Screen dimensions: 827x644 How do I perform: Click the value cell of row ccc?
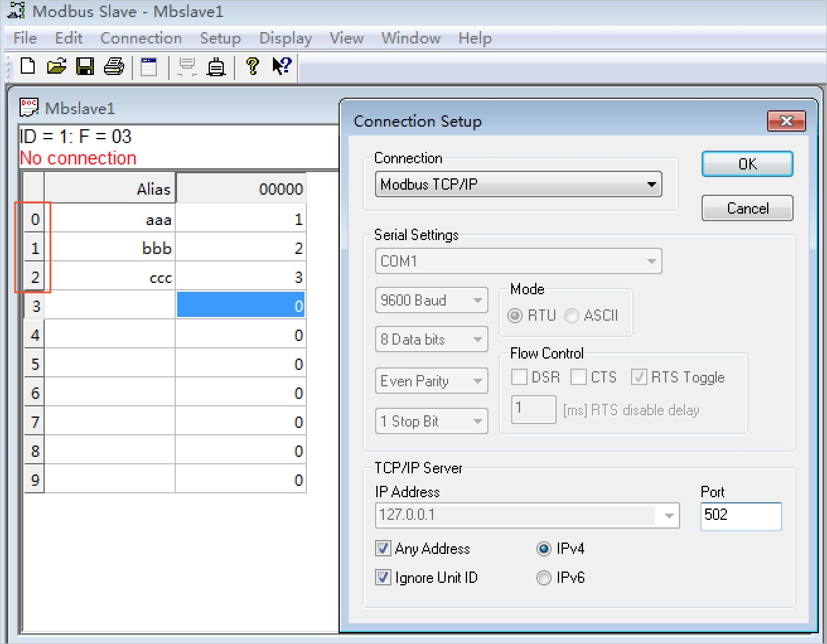241,277
